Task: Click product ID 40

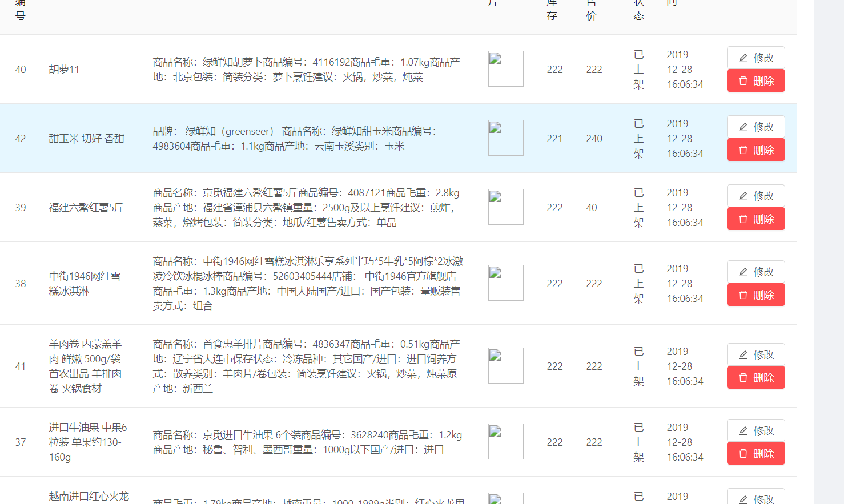Action: [21, 70]
